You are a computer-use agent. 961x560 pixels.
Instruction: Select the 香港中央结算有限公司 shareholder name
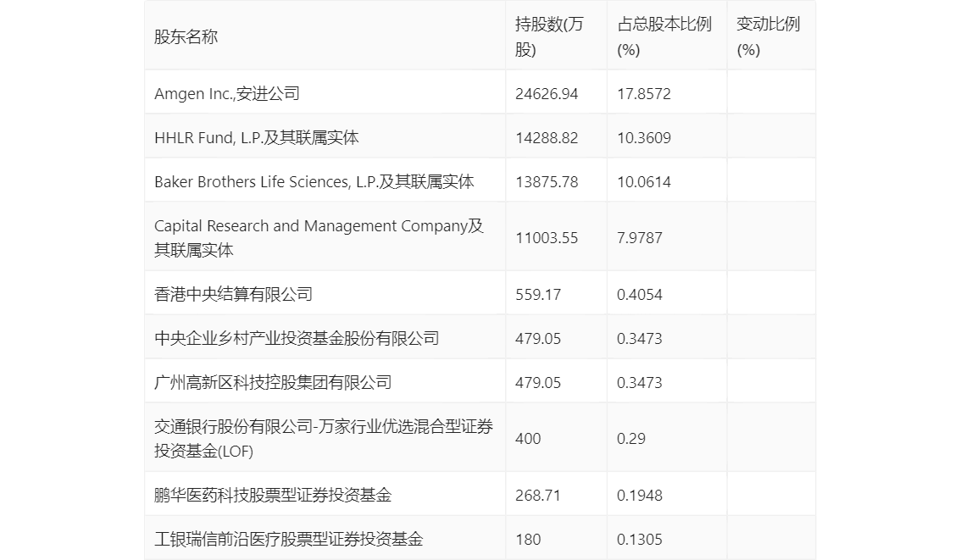[x=233, y=294]
